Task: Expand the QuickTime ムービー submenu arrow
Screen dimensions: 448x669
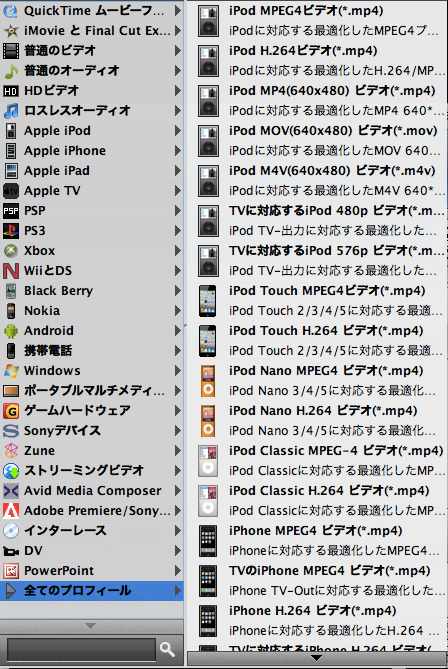Action: pos(177,11)
